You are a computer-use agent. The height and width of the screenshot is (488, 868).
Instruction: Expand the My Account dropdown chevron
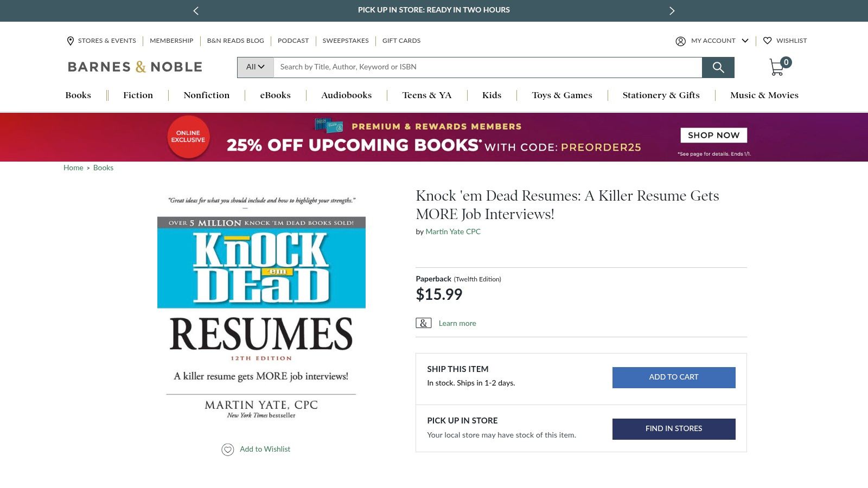click(x=745, y=41)
